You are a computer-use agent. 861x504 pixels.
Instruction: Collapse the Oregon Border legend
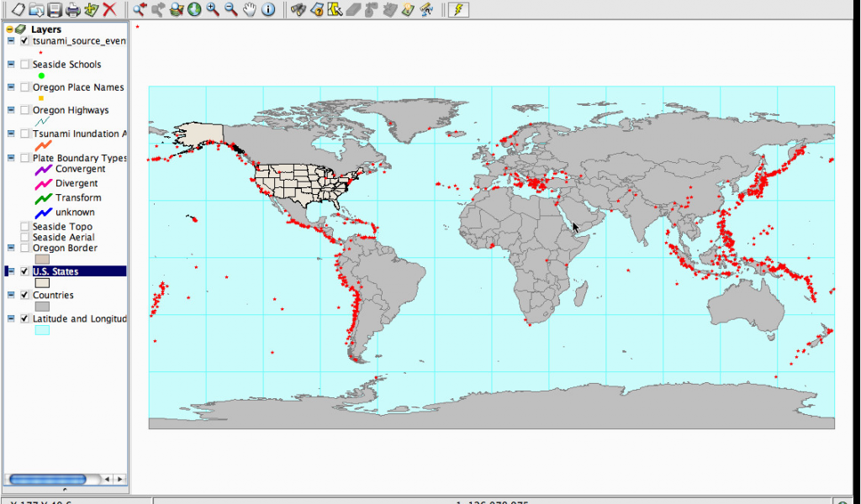coord(11,248)
